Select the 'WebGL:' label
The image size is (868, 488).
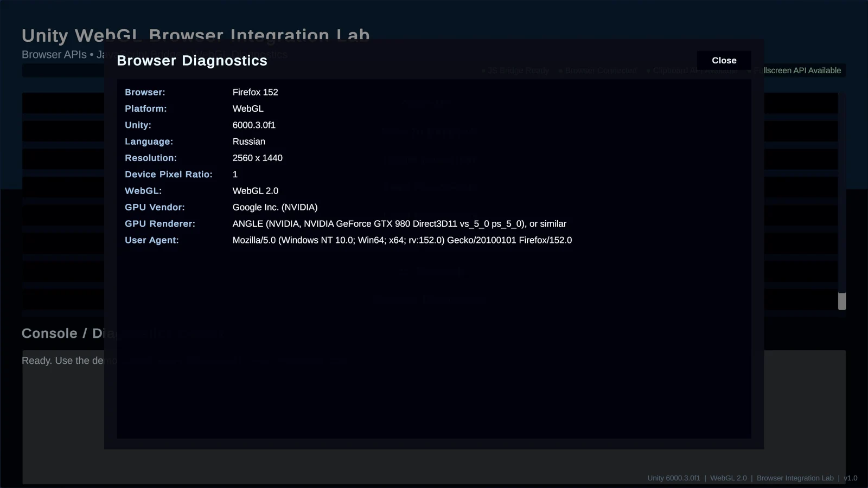click(143, 191)
